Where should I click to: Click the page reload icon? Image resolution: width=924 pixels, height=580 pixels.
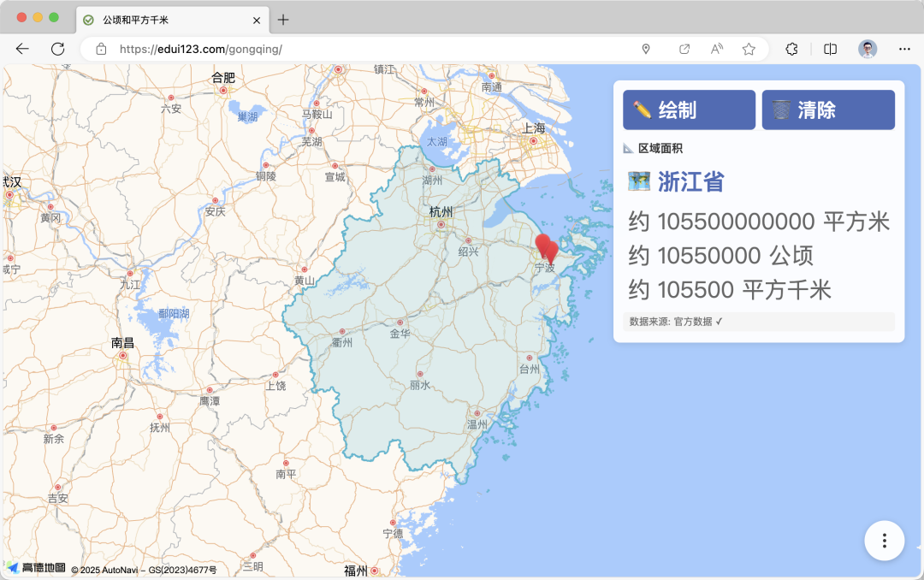click(x=57, y=49)
